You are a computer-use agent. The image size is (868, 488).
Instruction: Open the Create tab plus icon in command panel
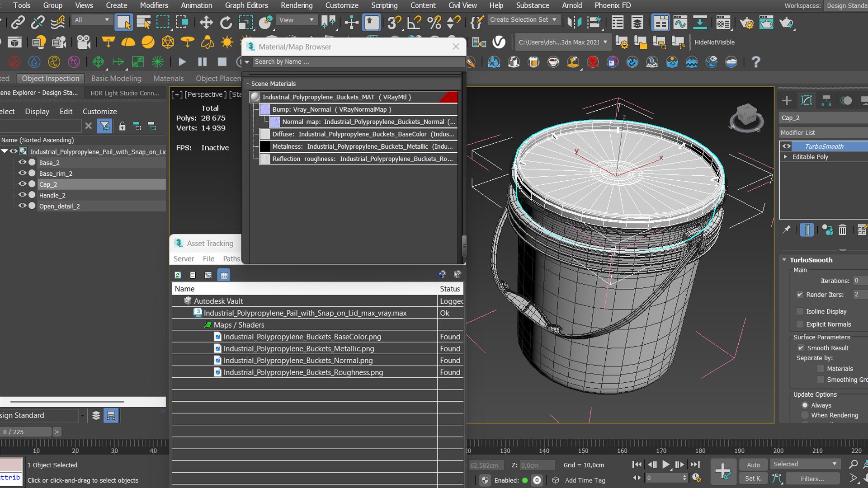tap(787, 100)
